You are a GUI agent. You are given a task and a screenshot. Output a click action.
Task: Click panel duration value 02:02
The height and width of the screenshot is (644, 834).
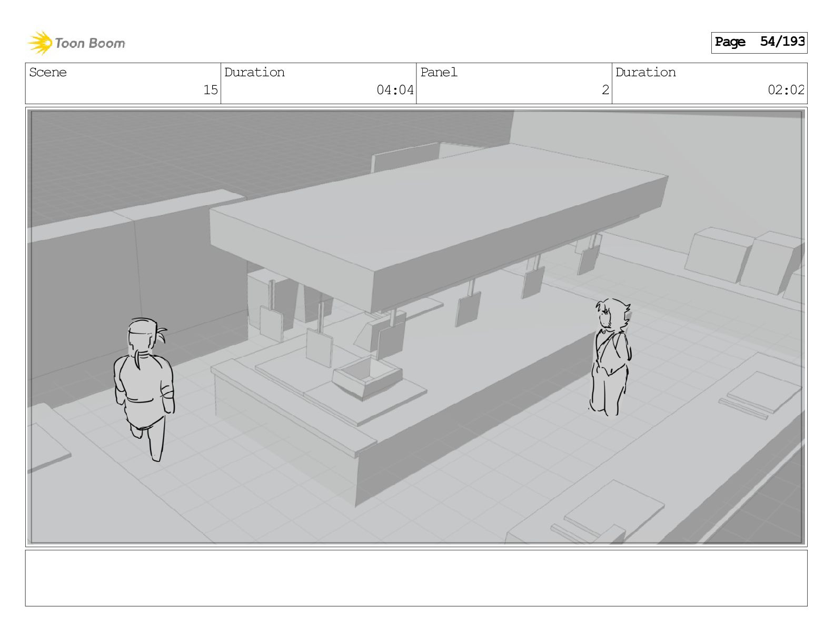tap(786, 90)
